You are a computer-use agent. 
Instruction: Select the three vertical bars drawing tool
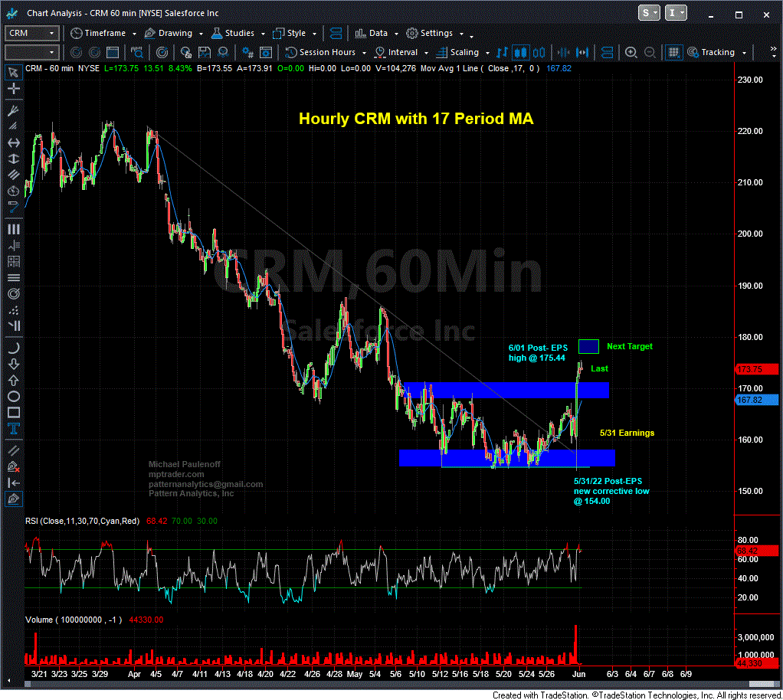[14, 229]
